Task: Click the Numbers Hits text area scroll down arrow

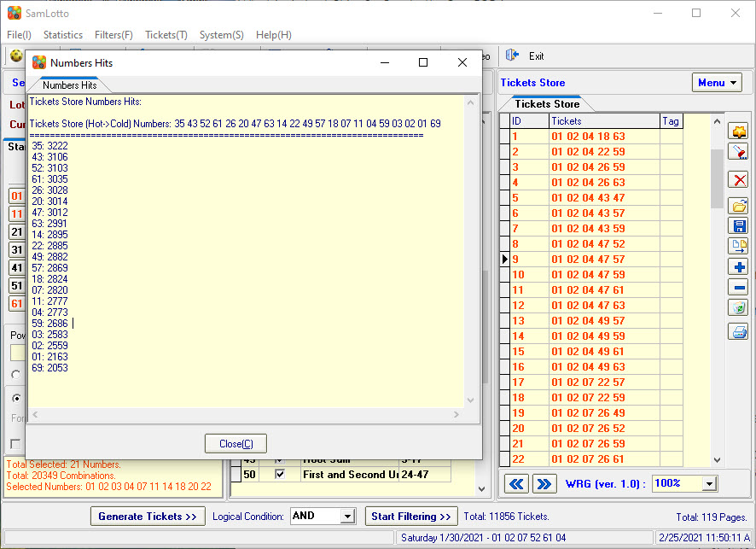Action: coord(470,400)
